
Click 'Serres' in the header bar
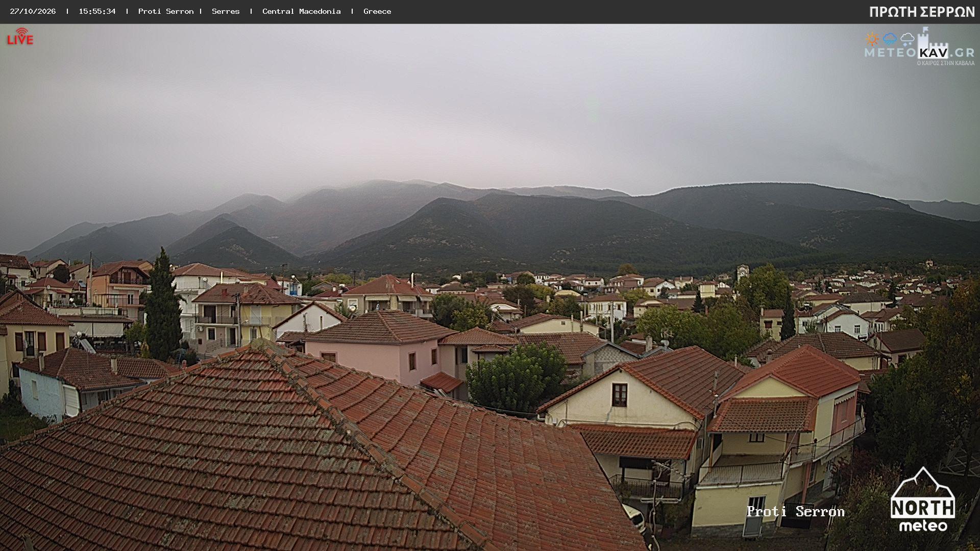tap(226, 11)
